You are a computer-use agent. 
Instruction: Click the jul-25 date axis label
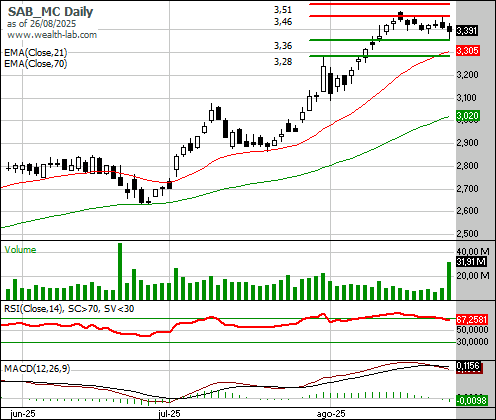click(169, 414)
